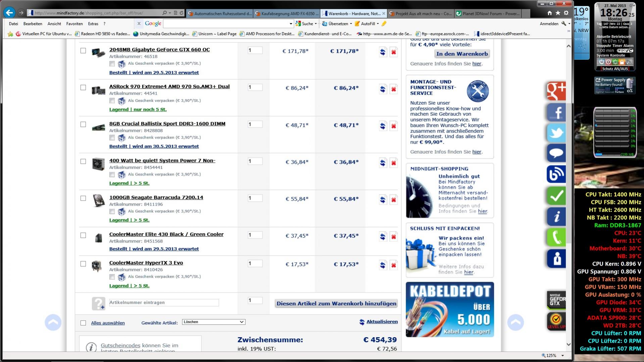Image resolution: width=644 pixels, height=362 pixels.
Task: Tick the Seagate Barracuda row checkbox
Action: coord(83,198)
